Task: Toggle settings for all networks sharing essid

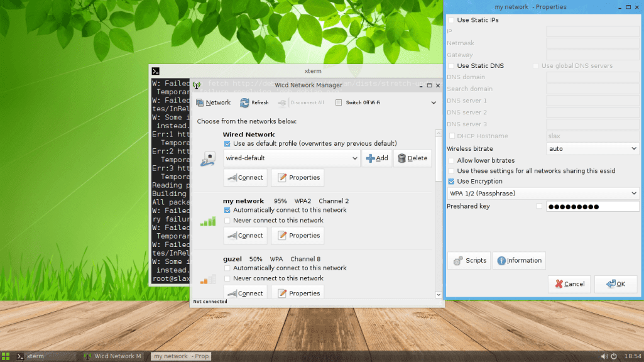Action: (x=451, y=171)
